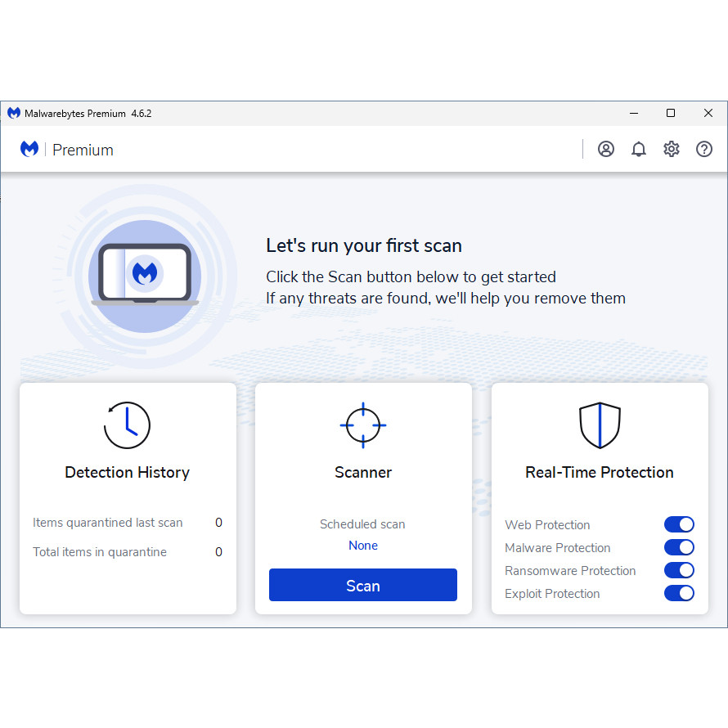This screenshot has height=728, width=728.
Task: Click the Real-Time Protection shield icon
Action: point(600,425)
